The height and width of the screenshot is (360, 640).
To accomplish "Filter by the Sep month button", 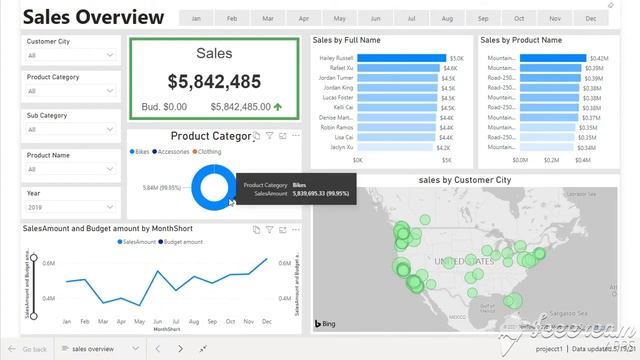I will click(483, 18).
